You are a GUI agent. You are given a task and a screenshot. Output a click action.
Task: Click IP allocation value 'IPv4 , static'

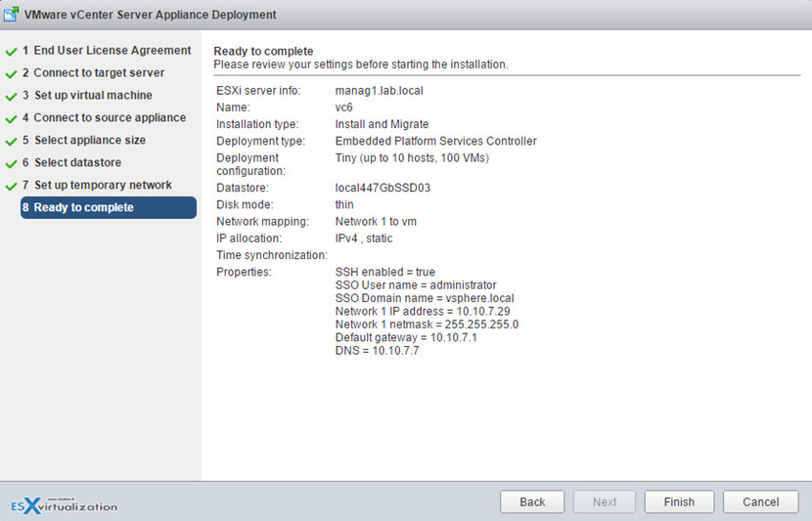tap(364, 239)
